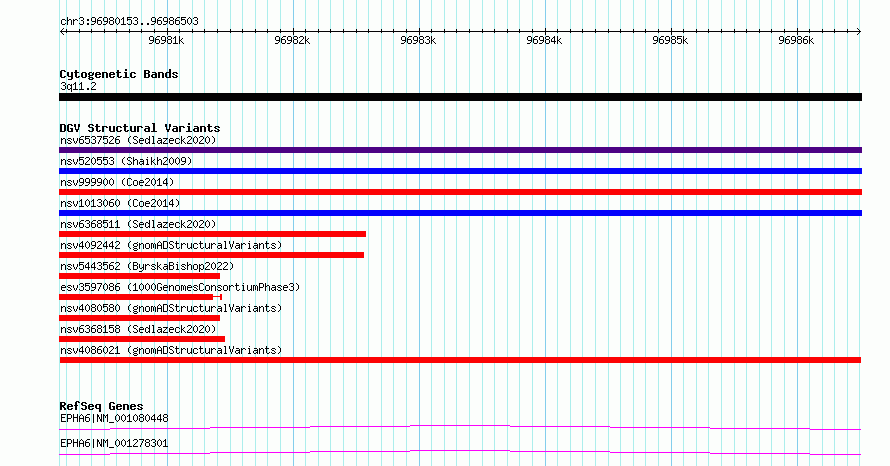
Task: Select the red nsv5443562 variant bar
Action: point(139,276)
